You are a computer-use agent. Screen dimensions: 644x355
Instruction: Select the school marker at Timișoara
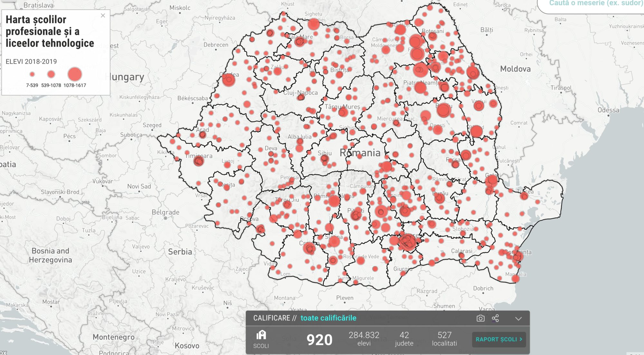(x=199, y=160)
